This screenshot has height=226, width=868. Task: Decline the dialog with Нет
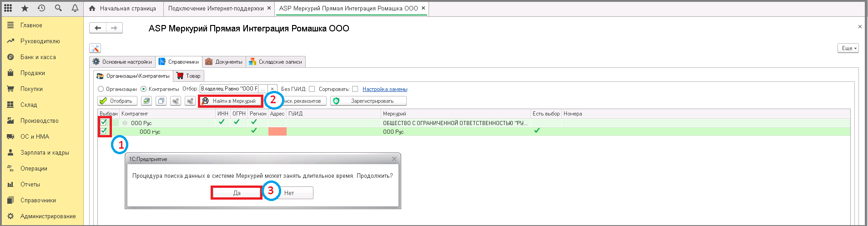tap(289, 193)
